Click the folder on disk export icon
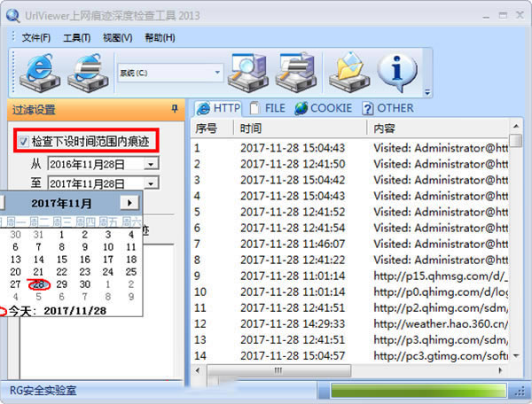 point(349,73)
